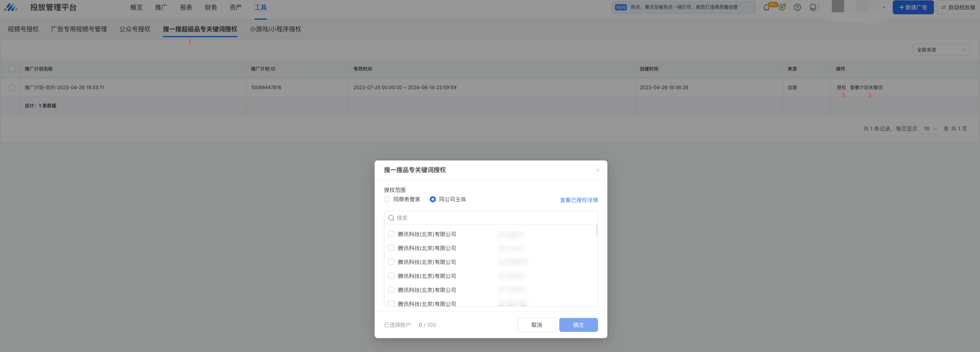Expand the account dropdown arrow beside avatar

[884, 7]
